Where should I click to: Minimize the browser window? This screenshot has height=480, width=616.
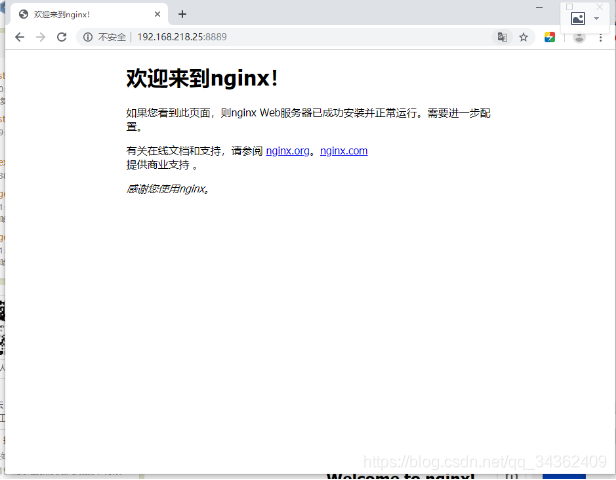coord(539,7)
